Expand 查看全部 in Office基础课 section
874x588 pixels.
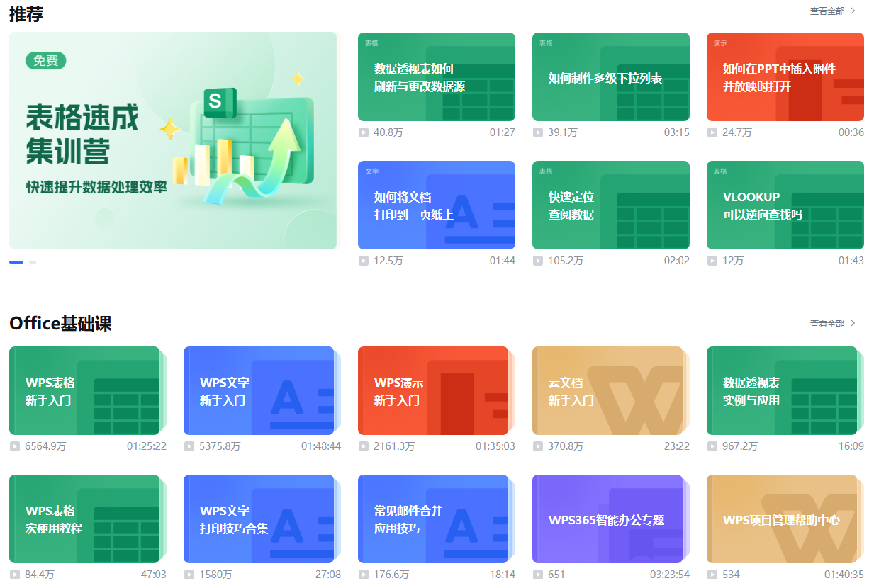point(833,324)
